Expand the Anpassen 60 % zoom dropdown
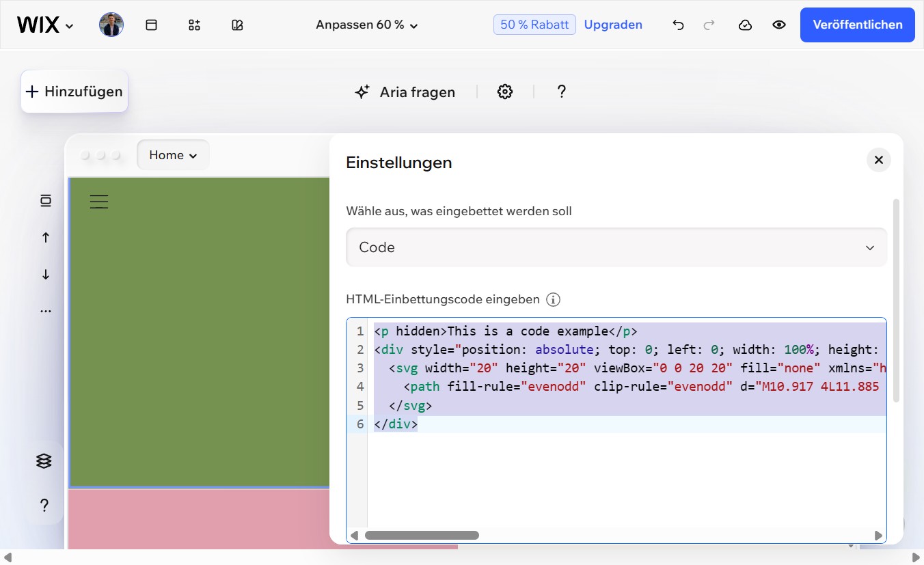Screen dimensions: 924x565 coord(367,25)
